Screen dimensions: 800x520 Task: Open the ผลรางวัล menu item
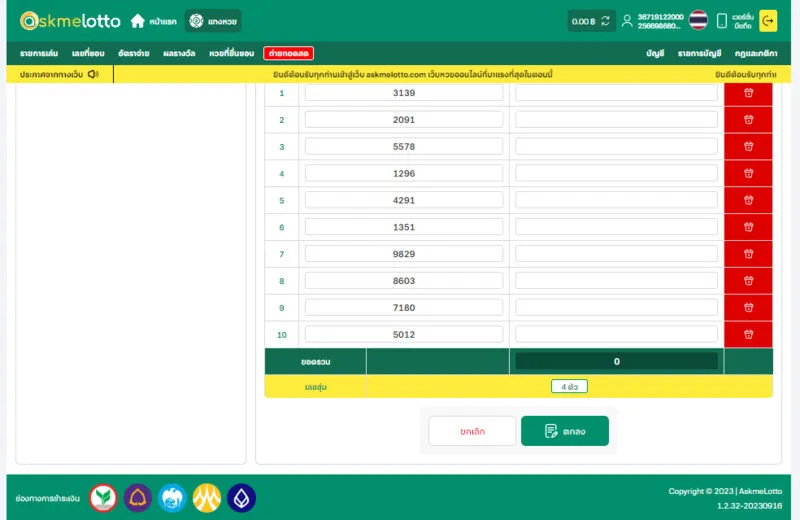pyautogui.click(x=180, y=53)
